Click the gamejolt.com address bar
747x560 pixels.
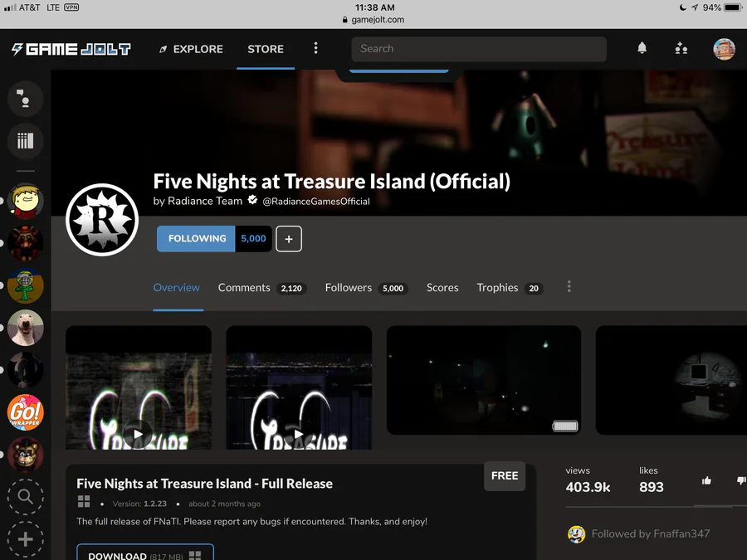click(x=373, y=20)
